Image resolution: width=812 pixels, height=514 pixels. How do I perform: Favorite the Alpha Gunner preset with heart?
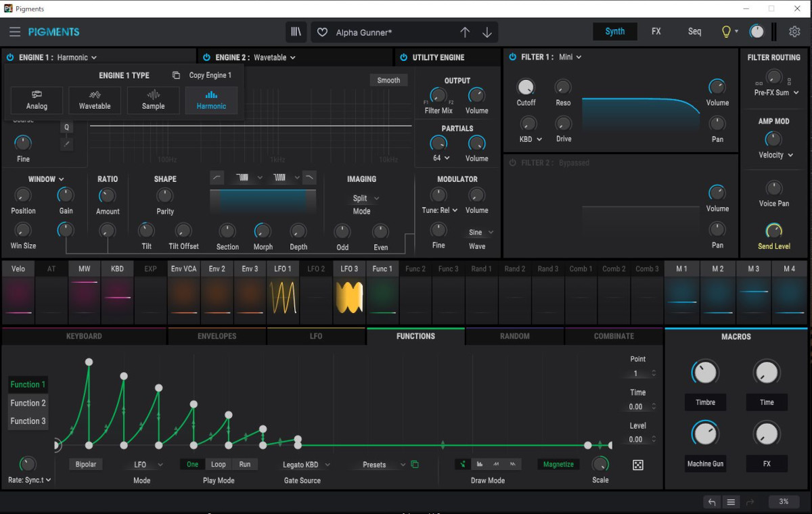323,32
